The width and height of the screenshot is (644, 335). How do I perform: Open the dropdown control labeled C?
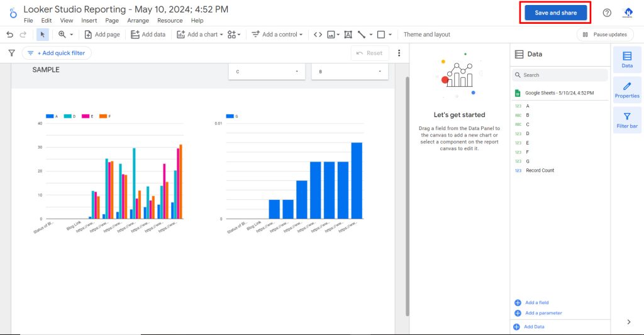[267, 72]
